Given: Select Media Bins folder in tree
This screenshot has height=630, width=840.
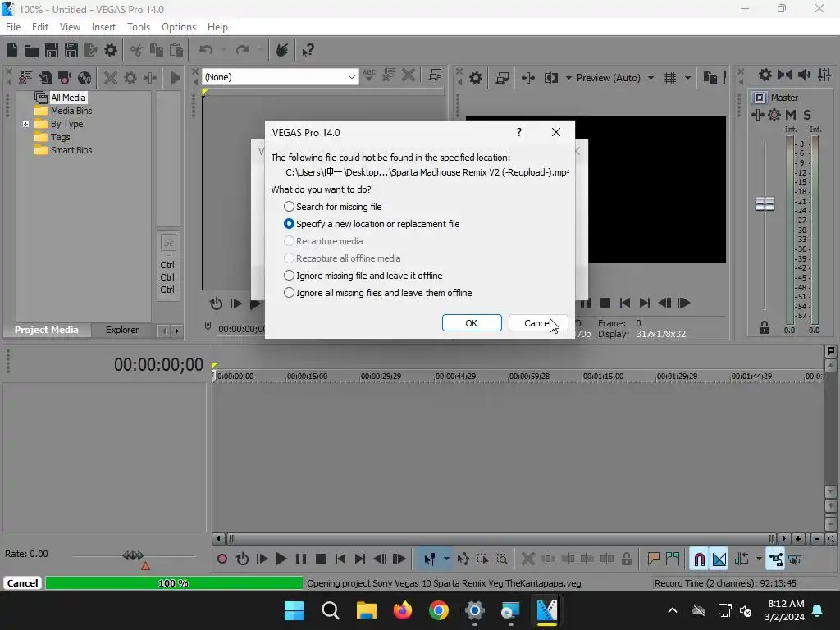Looking at the screenshot, I should (71, 111).
